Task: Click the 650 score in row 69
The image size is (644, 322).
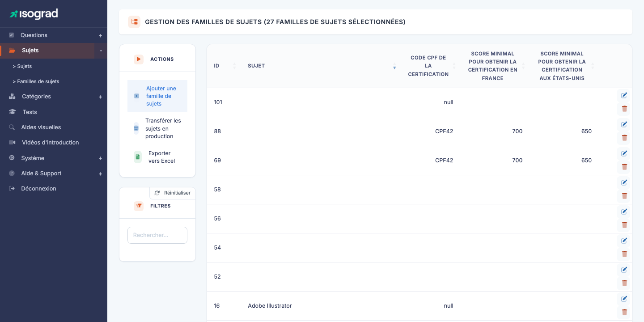Action: [586, 161]
